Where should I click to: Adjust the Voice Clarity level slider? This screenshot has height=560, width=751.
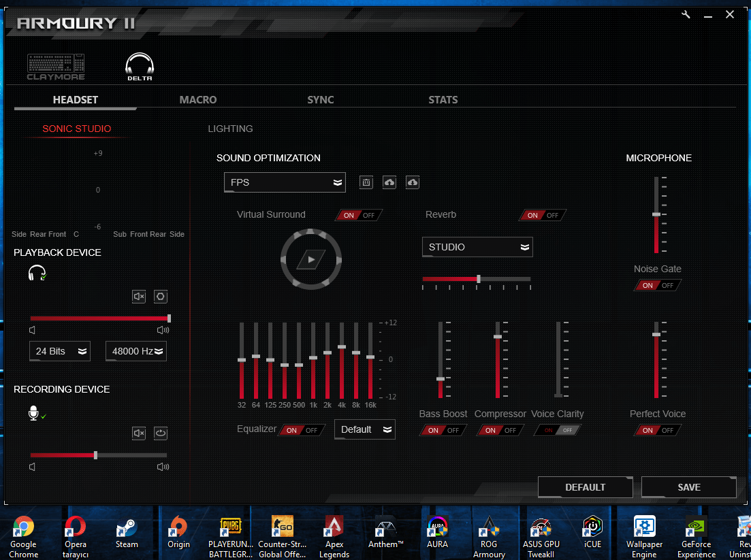(x=558, y=360)
